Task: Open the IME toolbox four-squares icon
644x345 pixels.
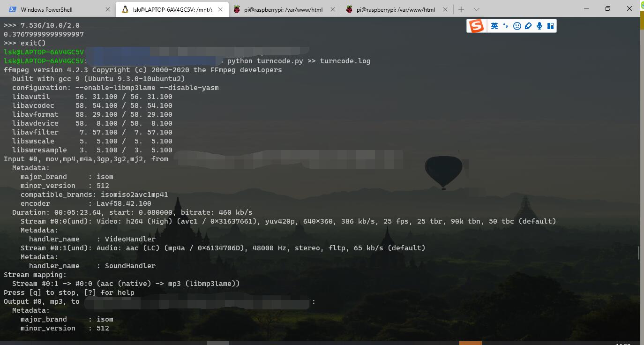Action: (x=550, y=26)
